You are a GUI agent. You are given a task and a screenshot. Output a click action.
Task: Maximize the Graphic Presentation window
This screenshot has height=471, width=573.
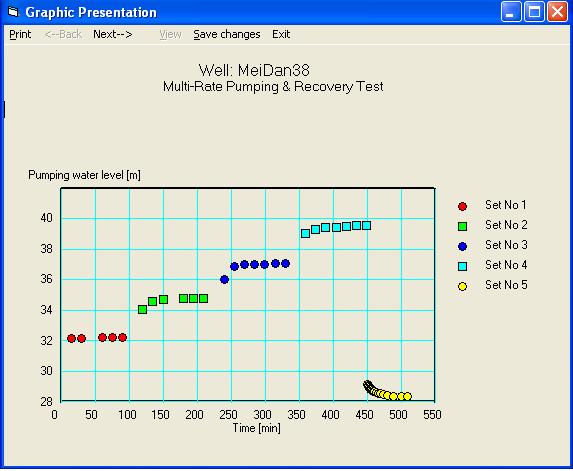[x=534, y=12]
